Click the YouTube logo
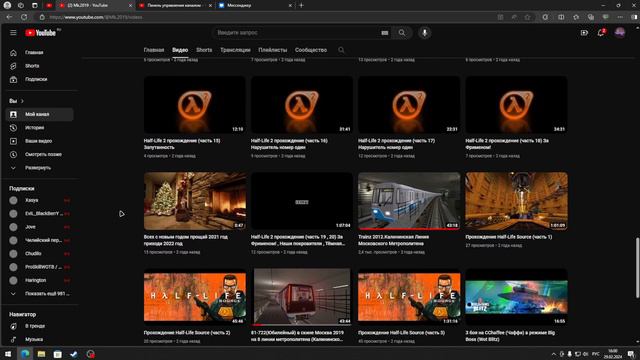640x360 pixels. [40, 33]
